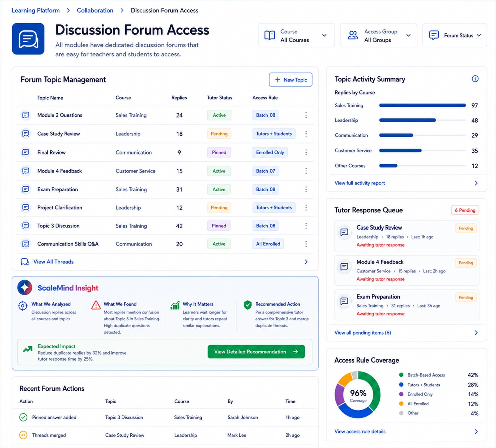Click the target icon beside What We Analyzed
The image size is (496, 448).
(x=23, y=306)
